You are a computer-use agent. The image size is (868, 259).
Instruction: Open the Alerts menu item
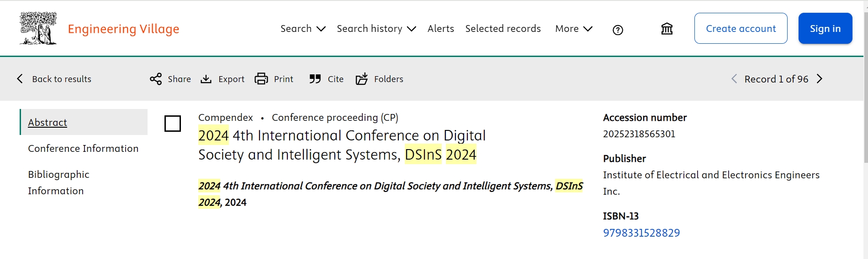440,29
